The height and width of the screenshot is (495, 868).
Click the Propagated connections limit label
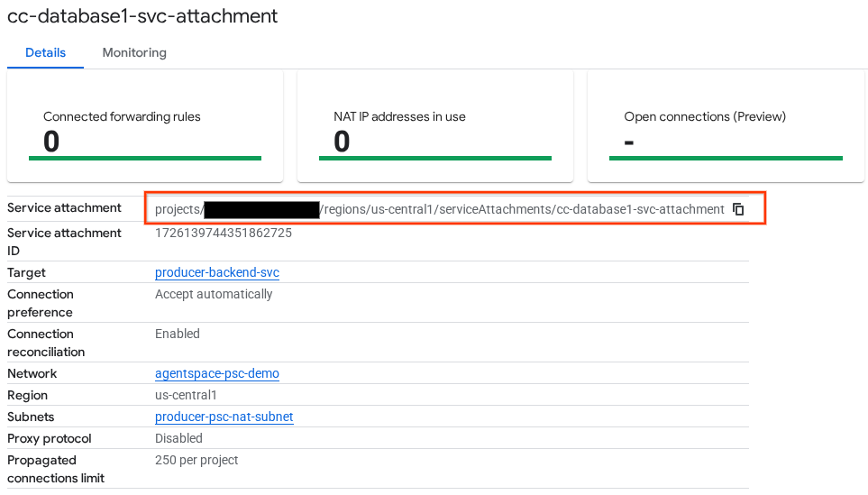55,469
